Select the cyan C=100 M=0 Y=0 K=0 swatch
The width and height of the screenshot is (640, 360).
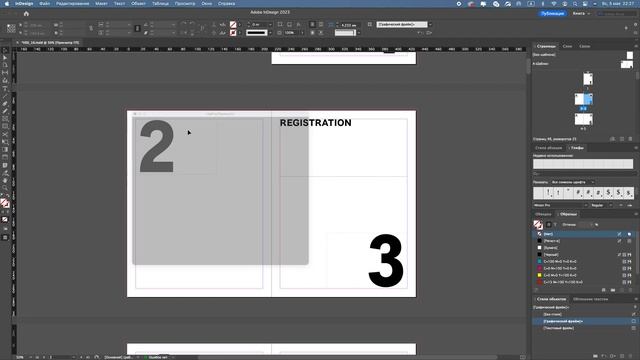[x=584, y=262]
